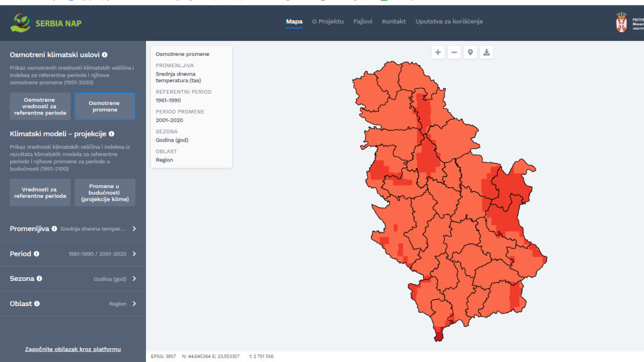Expand the Oblast selector chevron
Viewport: 644px width, 362px height.
(x=134, y=304)
